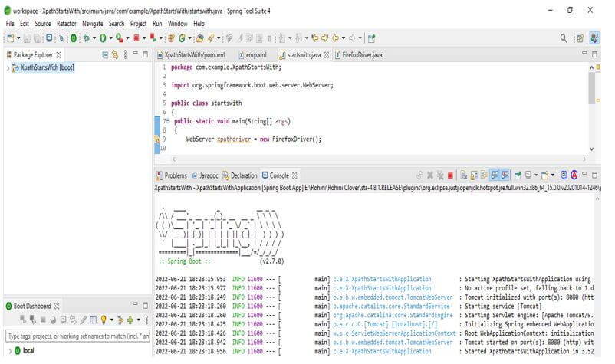This screenshot has width=615, height=364.
Task: Click Package Explorer View Menu three-dots icon
Action: pyautogui.click(x=125, y=55)
